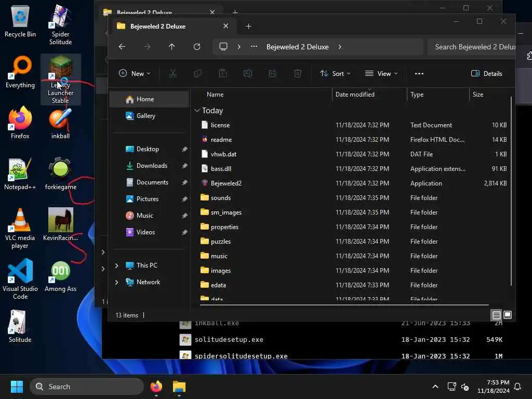Image resolution: width=532 pixels, height=399 pixels.
Task: Select Among Ass desktop shortcut
Action: (60, 276)
